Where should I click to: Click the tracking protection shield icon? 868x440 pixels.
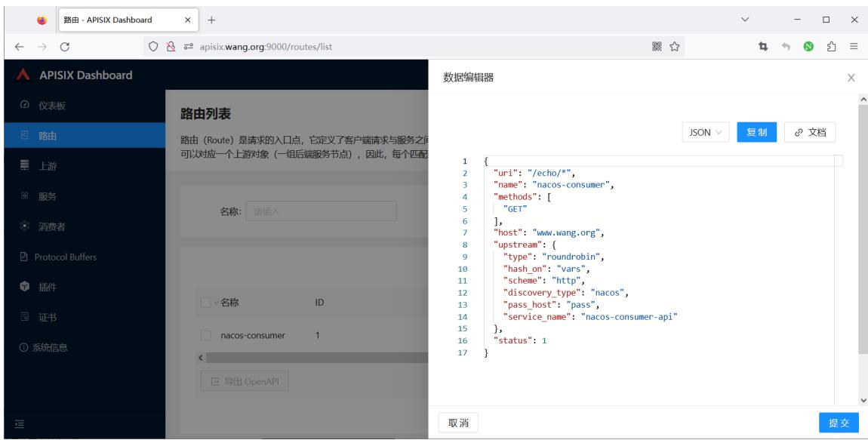tap(153, 47)
